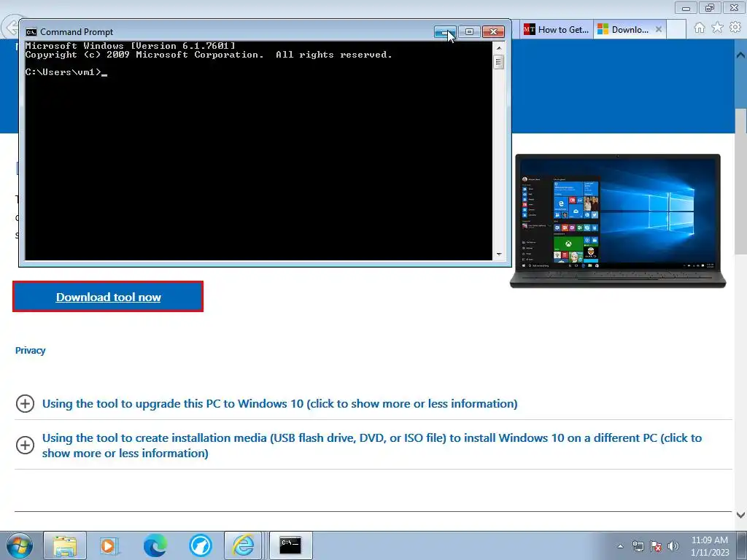Click the browser page scroll up arrow
Image resolution: width=747 pixels, height=560 pixels.
coord(740,55)
